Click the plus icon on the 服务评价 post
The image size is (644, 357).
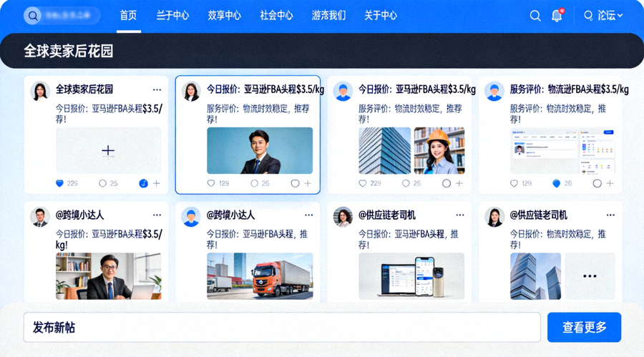610,183
